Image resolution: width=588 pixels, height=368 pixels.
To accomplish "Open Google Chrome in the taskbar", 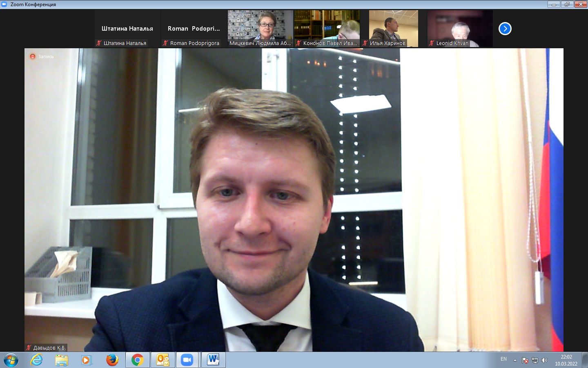I will pyautogui.click(x=137, y=360).
